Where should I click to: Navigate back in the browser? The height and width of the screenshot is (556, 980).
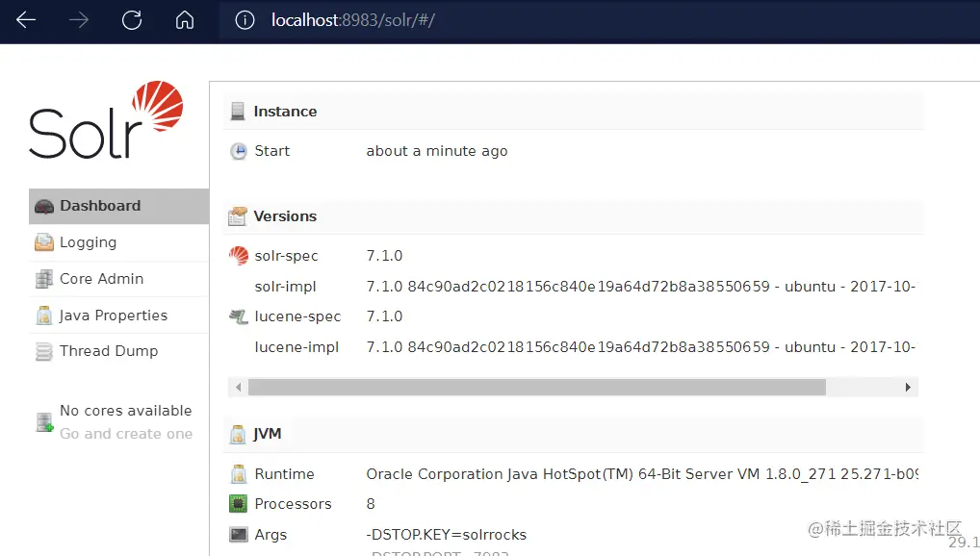(26, 20)
